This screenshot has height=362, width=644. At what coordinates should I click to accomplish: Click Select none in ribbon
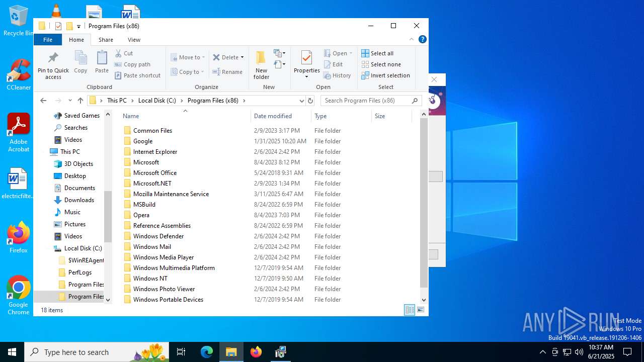click(x=381, y=64)
